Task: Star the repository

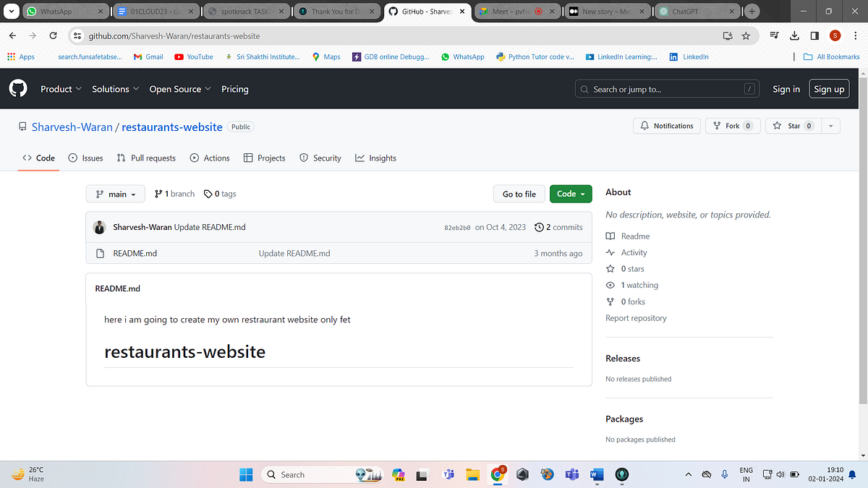Action: point(792,125)
